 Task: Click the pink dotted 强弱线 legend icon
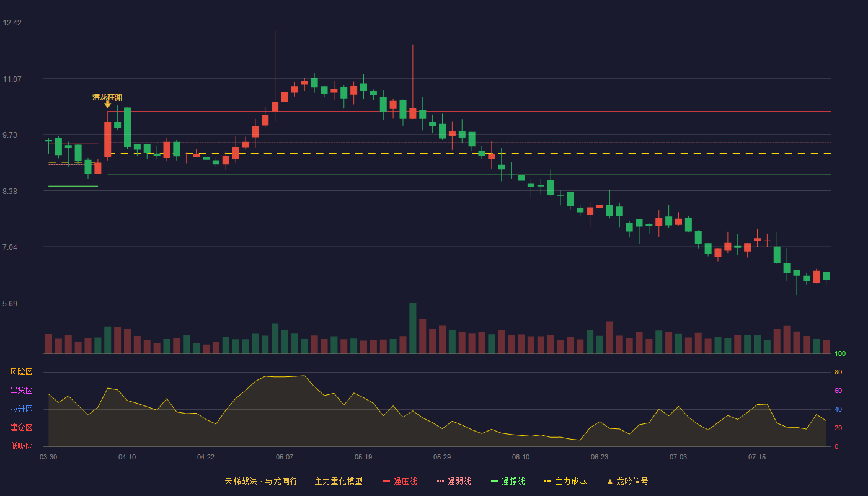pyautogui.click(x=440, y=481)
